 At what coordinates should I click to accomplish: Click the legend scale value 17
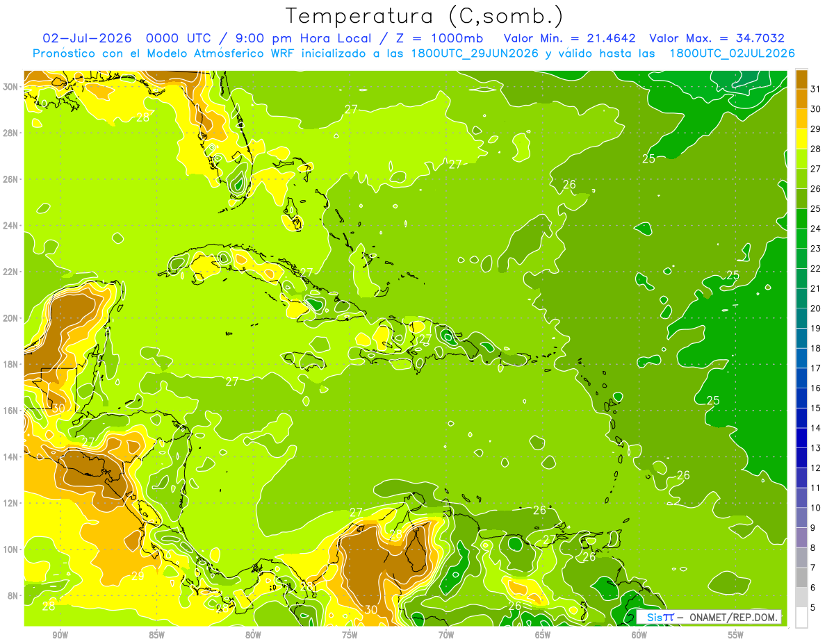816,368
